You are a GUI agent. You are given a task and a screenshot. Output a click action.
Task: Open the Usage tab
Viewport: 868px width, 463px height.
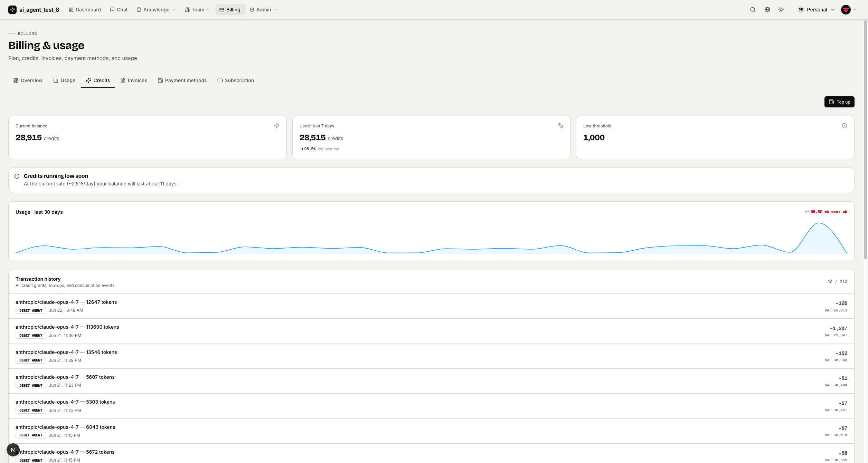point(64,80)
